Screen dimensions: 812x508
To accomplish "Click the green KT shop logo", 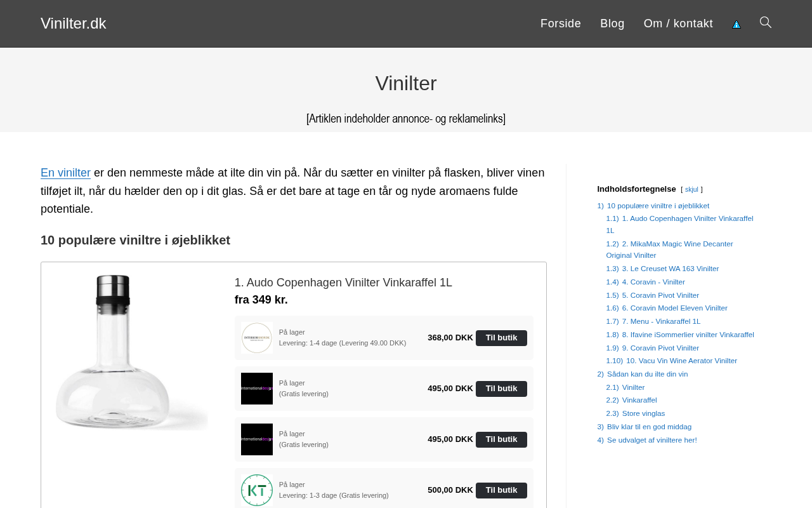I will [x=257, y=490].
